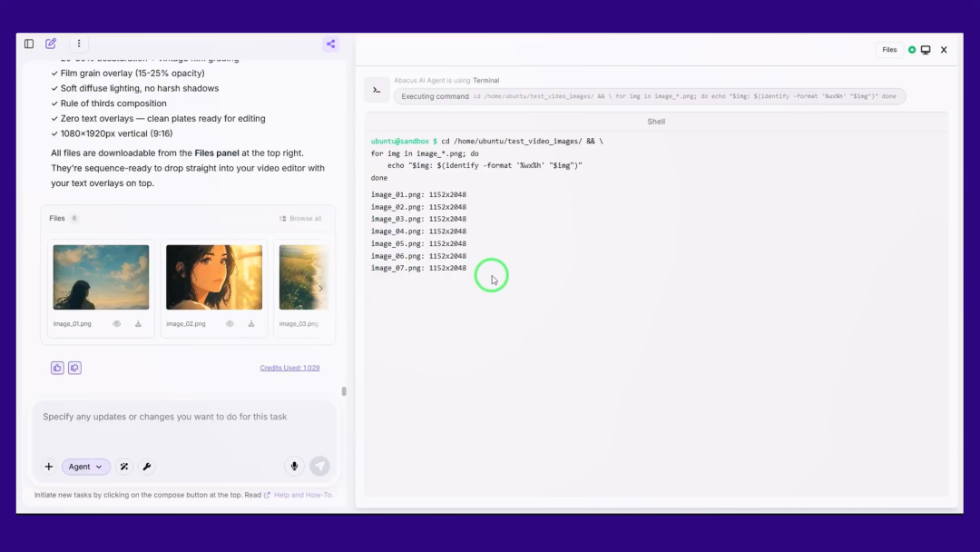980x552 pixels.
Task: Activate the microphone voice input
Action: tap(294, 467)
